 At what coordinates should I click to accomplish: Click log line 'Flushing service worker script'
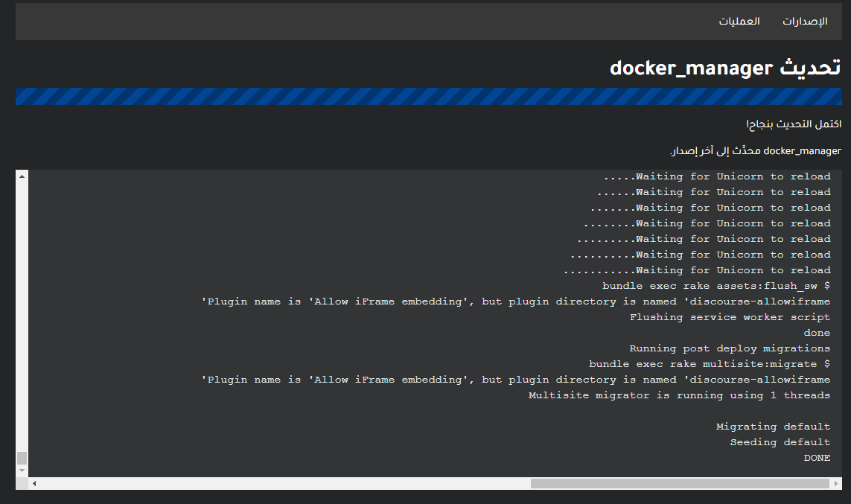730,317
